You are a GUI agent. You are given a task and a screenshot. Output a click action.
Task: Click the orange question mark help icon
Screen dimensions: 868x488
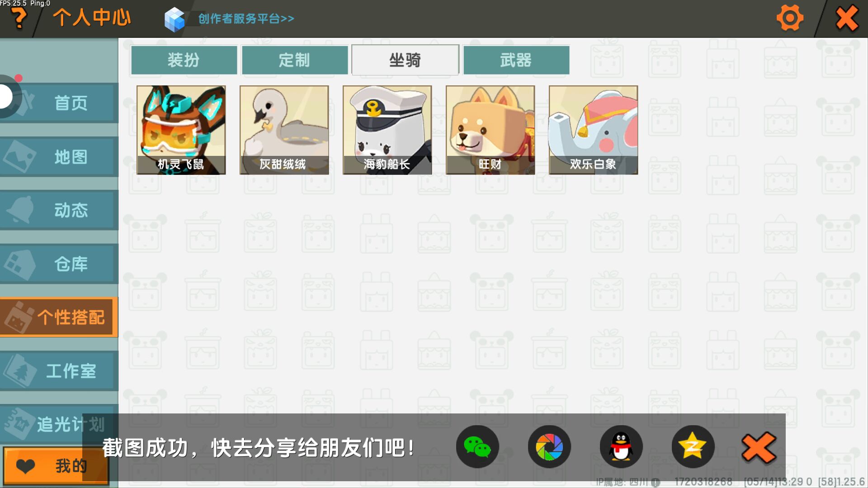(19, 18)
